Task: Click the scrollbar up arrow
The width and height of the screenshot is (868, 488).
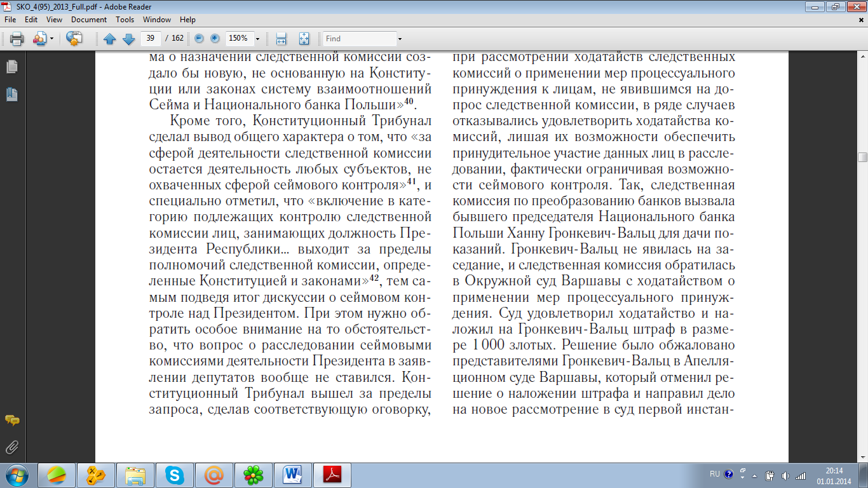Action: coord(862,57)
